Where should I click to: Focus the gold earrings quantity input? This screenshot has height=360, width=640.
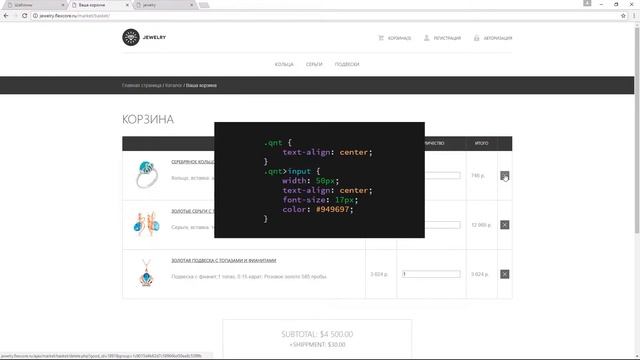pos(442,225)
